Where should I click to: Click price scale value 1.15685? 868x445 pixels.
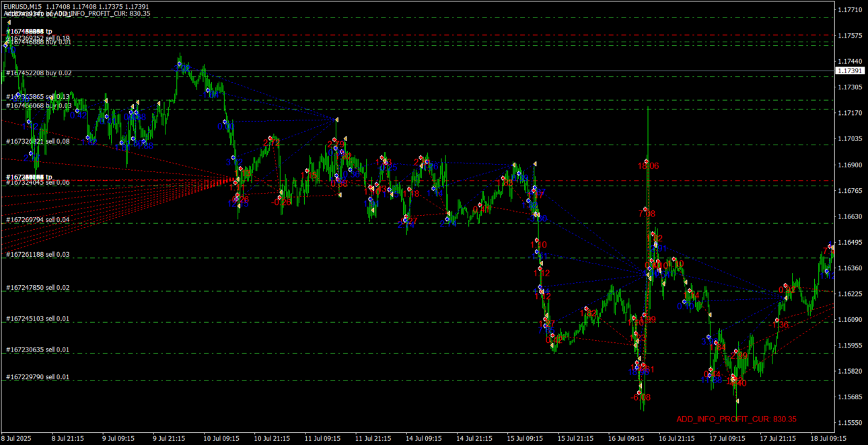(849, 397)
